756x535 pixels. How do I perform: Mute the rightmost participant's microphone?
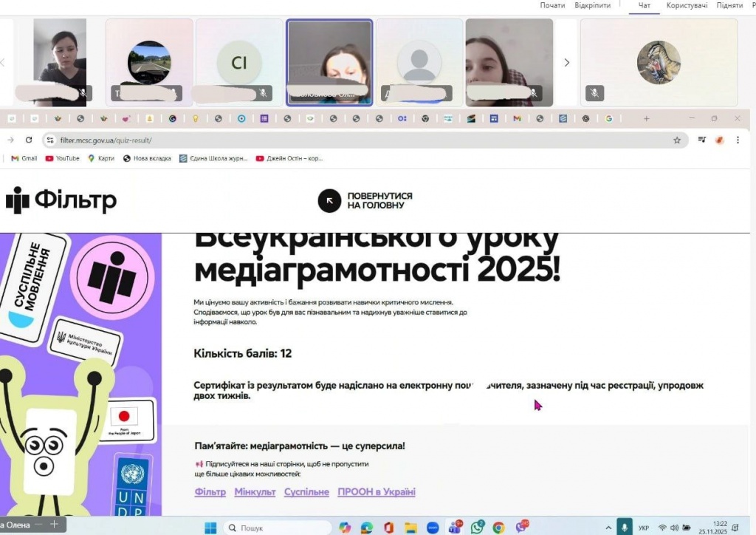pos(594,93)
